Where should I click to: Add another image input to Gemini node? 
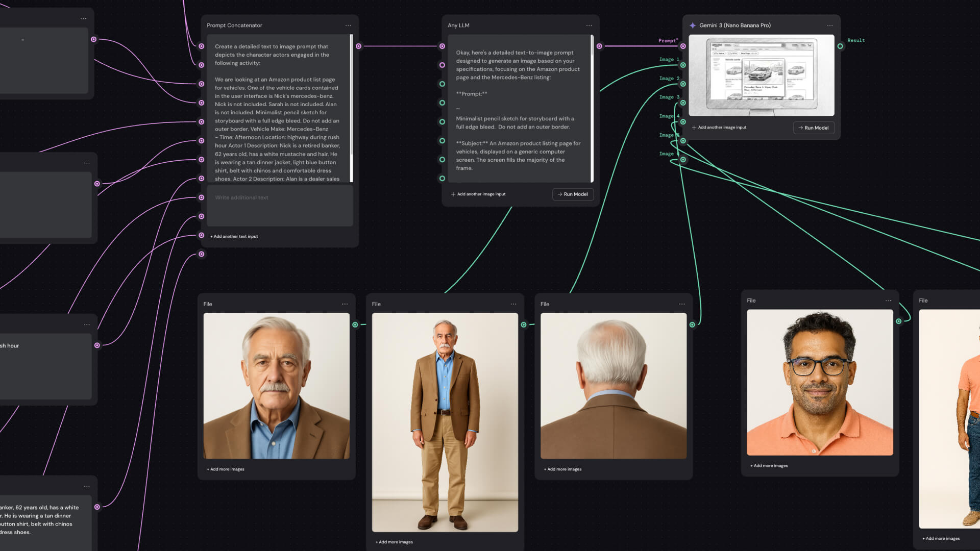pos(719,128)
